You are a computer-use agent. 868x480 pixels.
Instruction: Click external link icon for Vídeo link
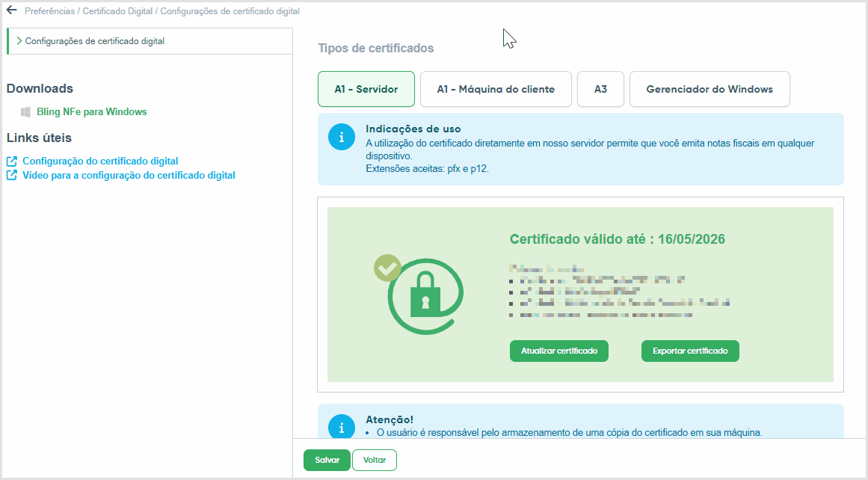click(x=12, y=175)
